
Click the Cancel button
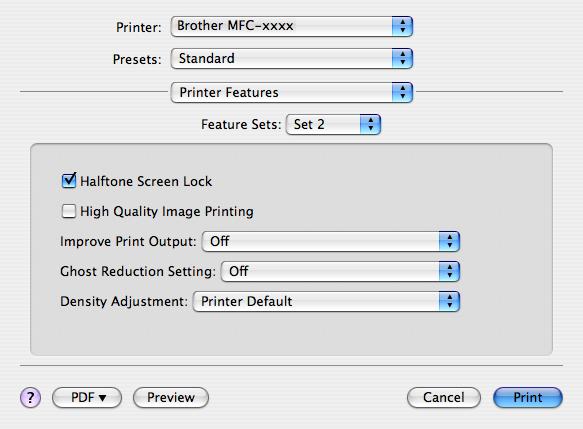(444, 397)
